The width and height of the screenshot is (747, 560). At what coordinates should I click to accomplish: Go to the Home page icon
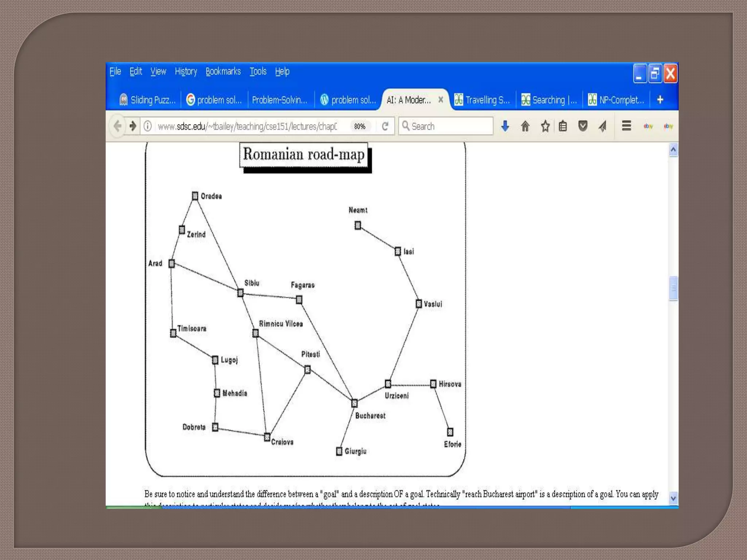pyautogui.click(x=525, y=126)
